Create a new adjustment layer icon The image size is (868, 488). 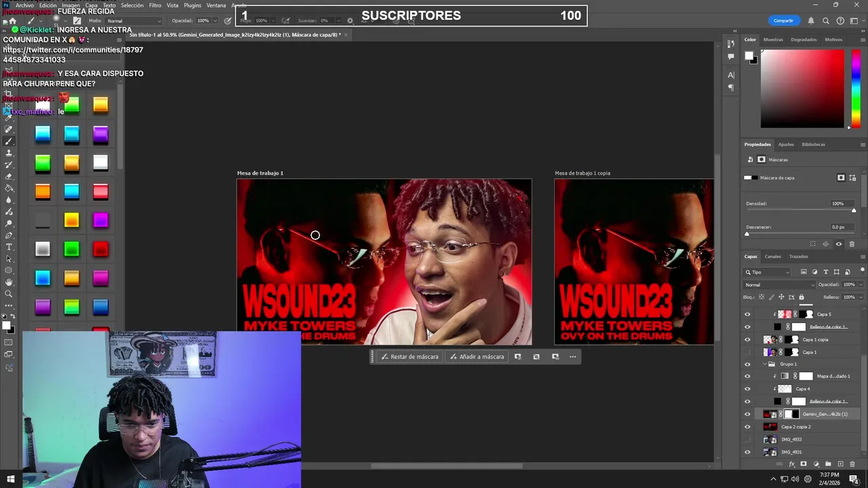pos(816,464)
